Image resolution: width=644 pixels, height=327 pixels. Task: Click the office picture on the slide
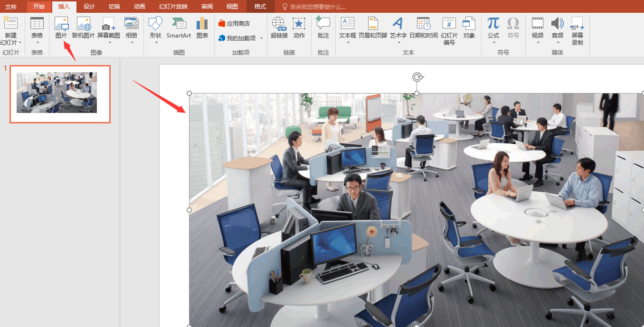pyautogui.click(x=416, y=210)
